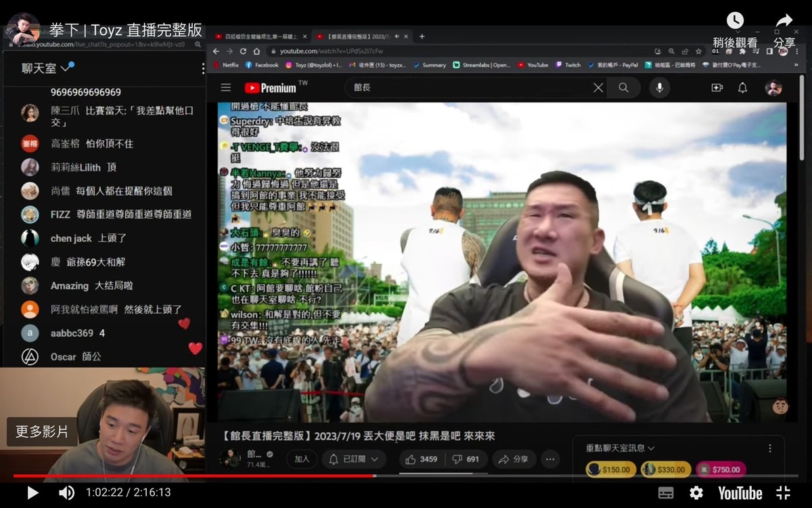Switch to the 館長直播完整版 browser tab

pyautogui.click(x=362, y=36)
